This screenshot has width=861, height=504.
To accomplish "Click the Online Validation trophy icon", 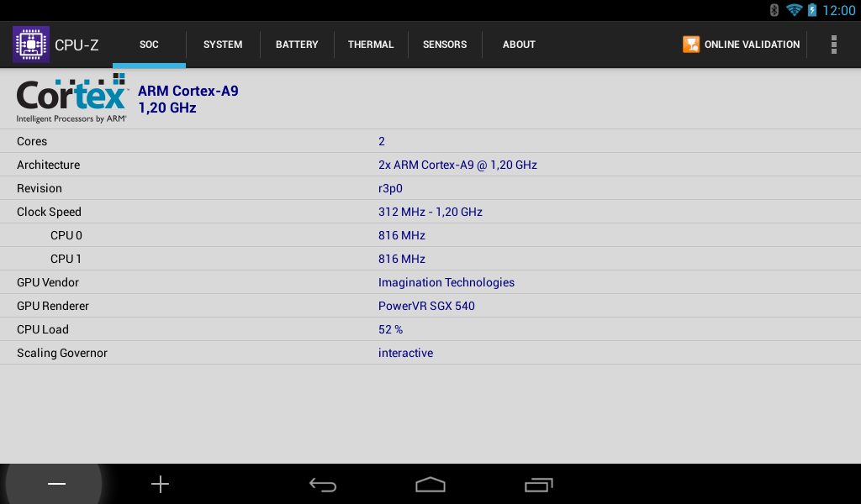I will pyautogui.click(x=691, y=45).
